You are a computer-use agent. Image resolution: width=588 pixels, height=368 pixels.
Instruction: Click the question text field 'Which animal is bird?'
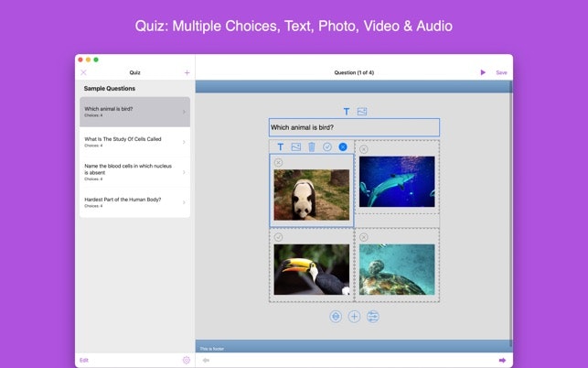pos(354,127)
